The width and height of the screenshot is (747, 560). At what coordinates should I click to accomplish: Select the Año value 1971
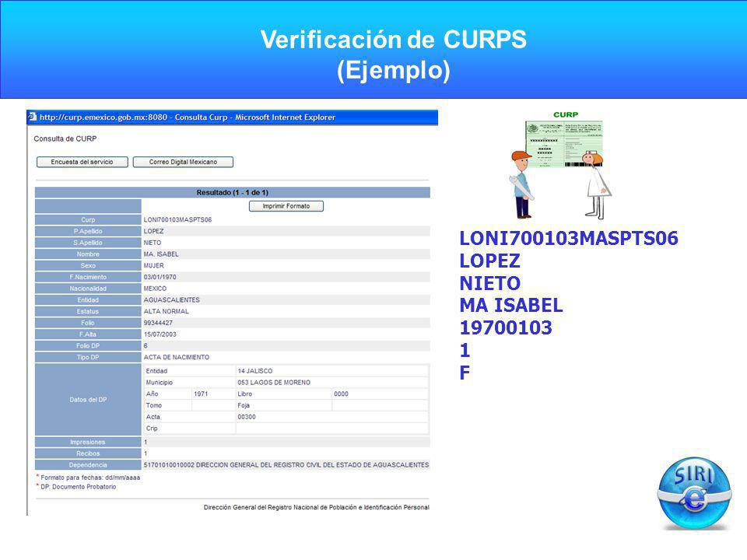click(x=201, y=394)
